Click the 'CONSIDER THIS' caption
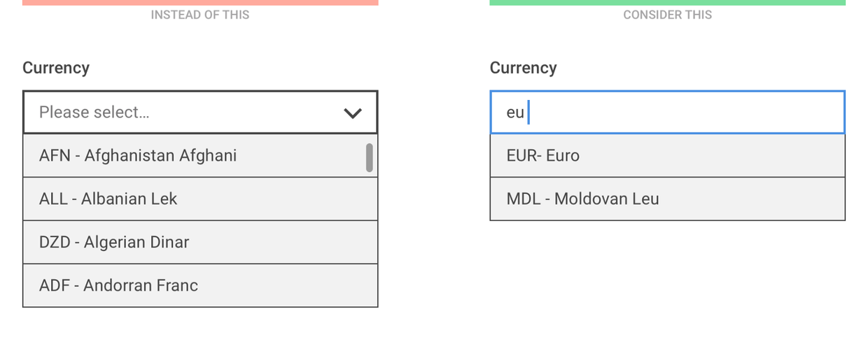The width and height of the screenshot is (868, 351). (667, 15)
